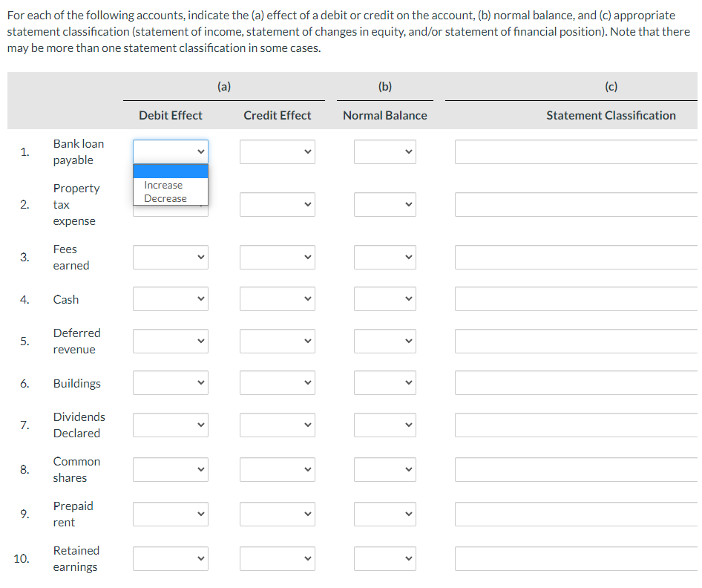Open Debit Effect dropdown for Common shares

[x=171, y=470]
